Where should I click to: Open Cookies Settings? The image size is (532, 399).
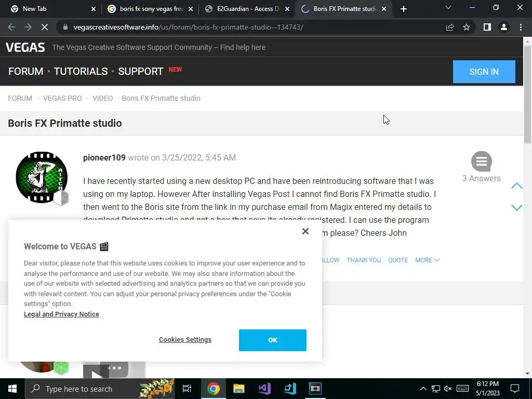[x=185, y=340]
